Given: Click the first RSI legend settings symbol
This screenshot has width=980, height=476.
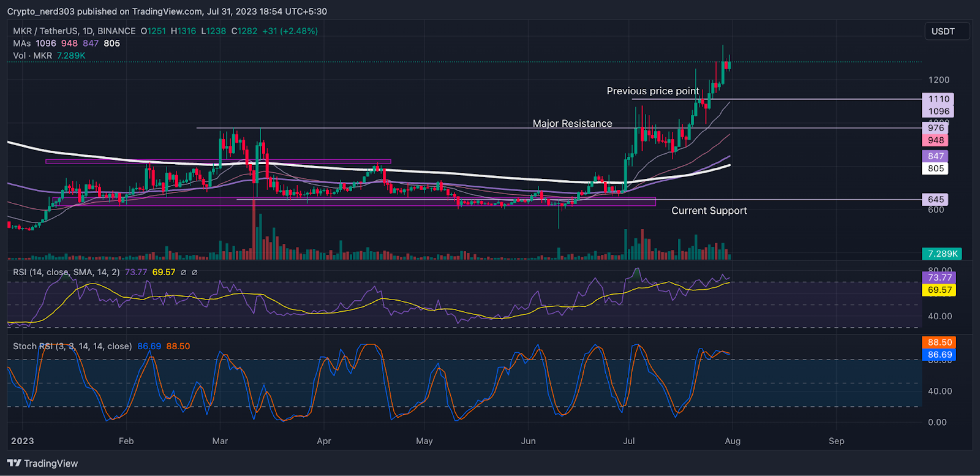Looking at the screenshot, I should point(183,272).
